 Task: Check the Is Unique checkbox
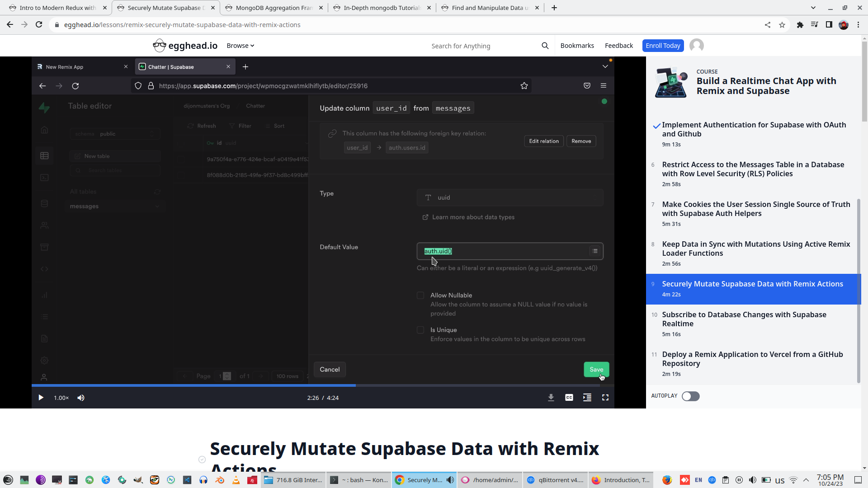click(x=420, y=330)
